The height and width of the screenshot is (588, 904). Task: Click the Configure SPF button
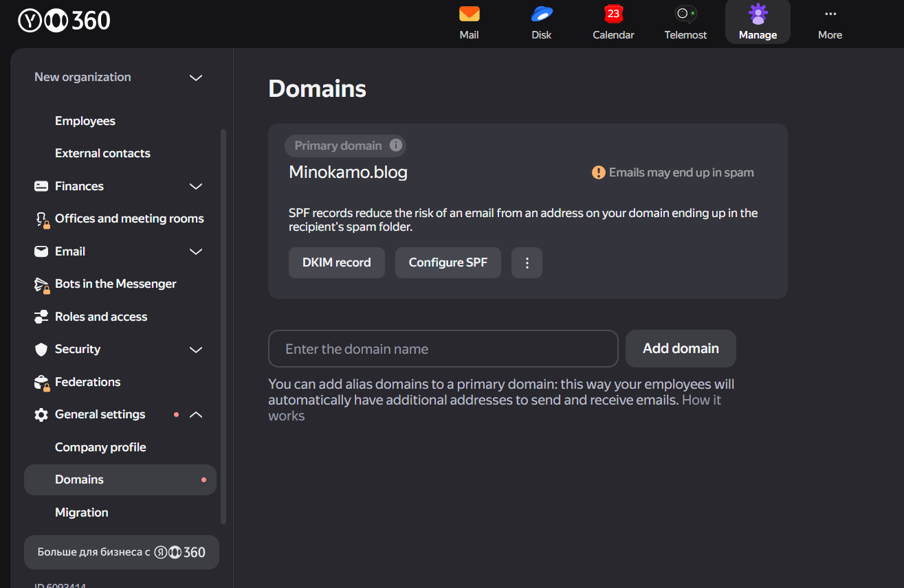click(448, 263)
